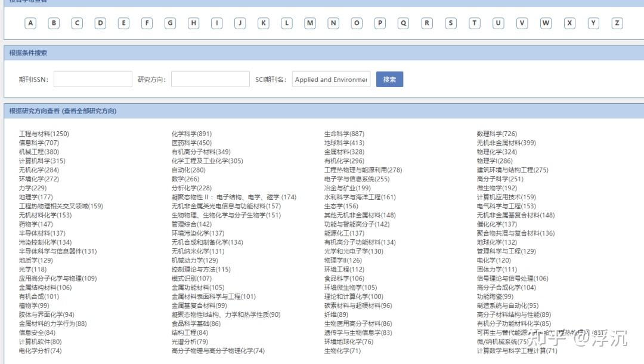Click the 数学(266) research direction link
The image size is (644, 364).
click(x=184, y=178)
